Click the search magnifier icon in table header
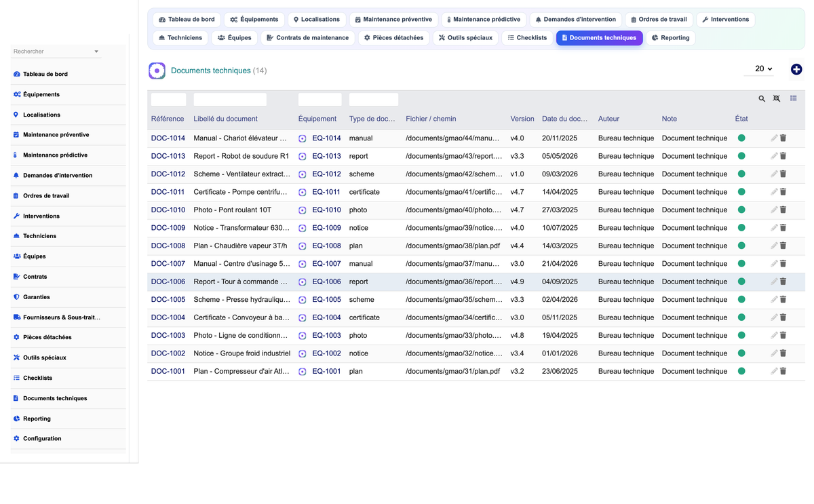The height and width of the screenshot is (504, 814). point(762,99)
